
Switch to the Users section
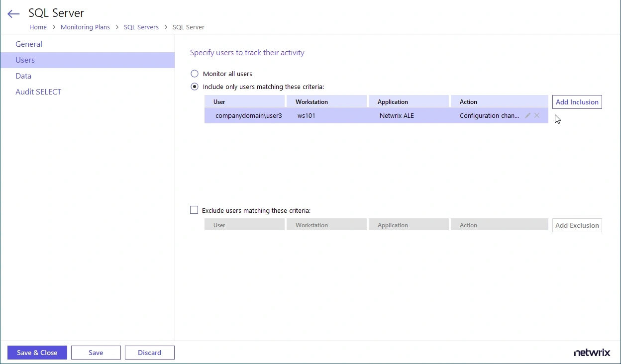point(25,60)
